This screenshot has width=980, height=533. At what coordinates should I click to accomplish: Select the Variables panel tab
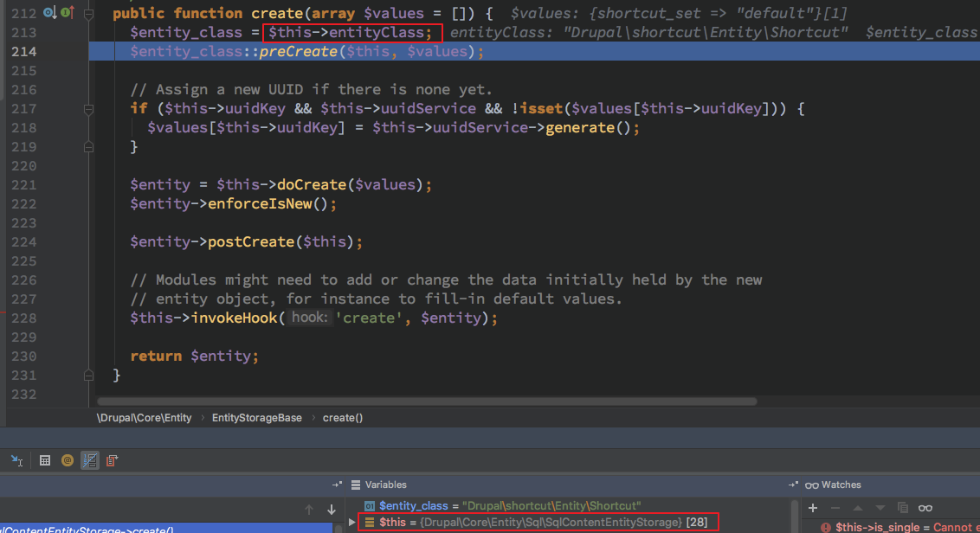(x=385, y=485)
